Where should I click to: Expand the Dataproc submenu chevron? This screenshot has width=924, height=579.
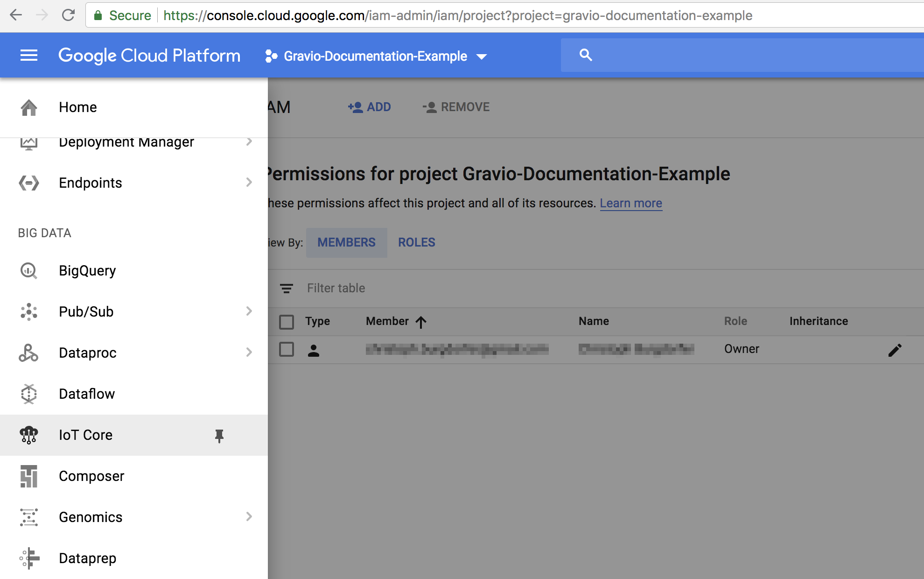click(249, 352)
